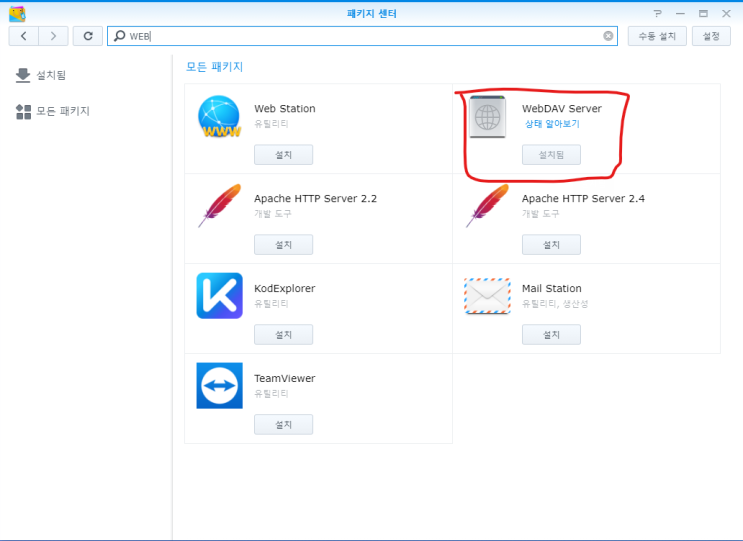The height and width of the screenshot is (541, 743).
Task: Install KodExplorer with its 설치 button
Action: coord(283,334)
